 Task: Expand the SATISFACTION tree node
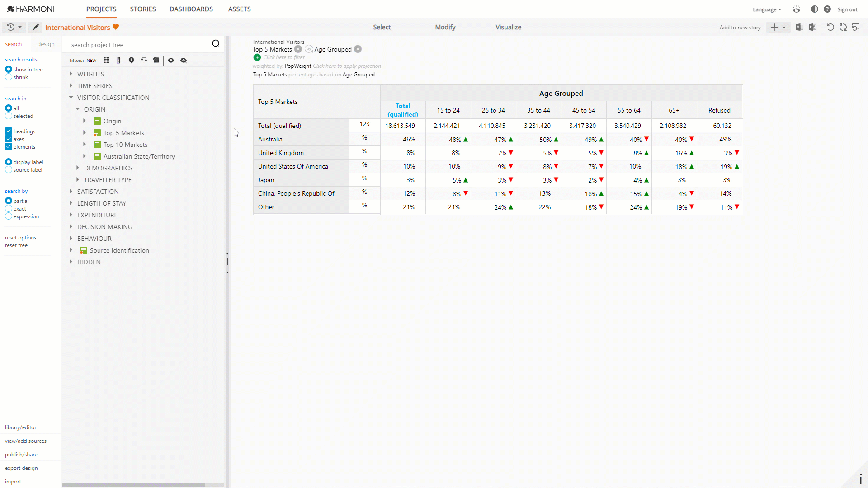point(71,191)
